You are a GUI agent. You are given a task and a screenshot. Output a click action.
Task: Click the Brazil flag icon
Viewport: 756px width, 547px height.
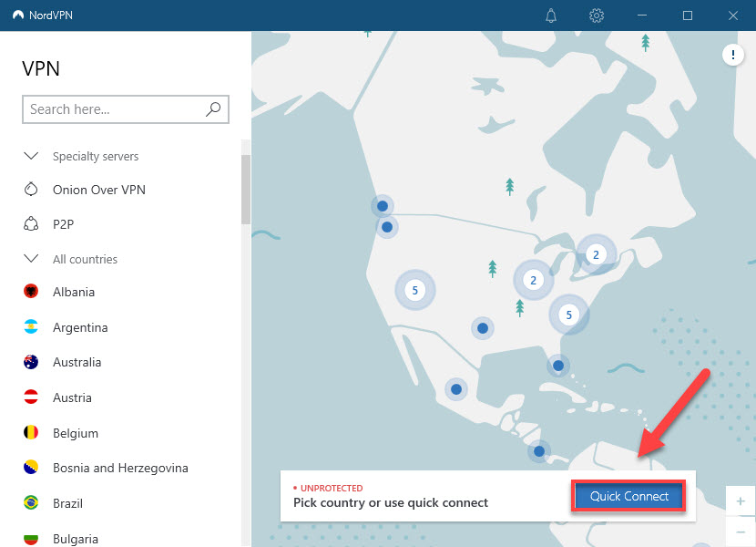[x=31, y=502]
